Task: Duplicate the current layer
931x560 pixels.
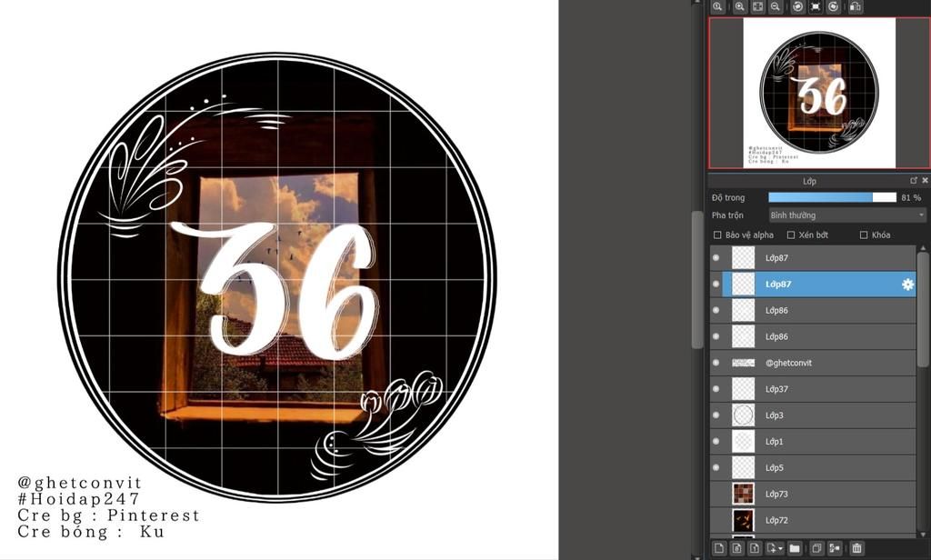Action: coord(816,548)
